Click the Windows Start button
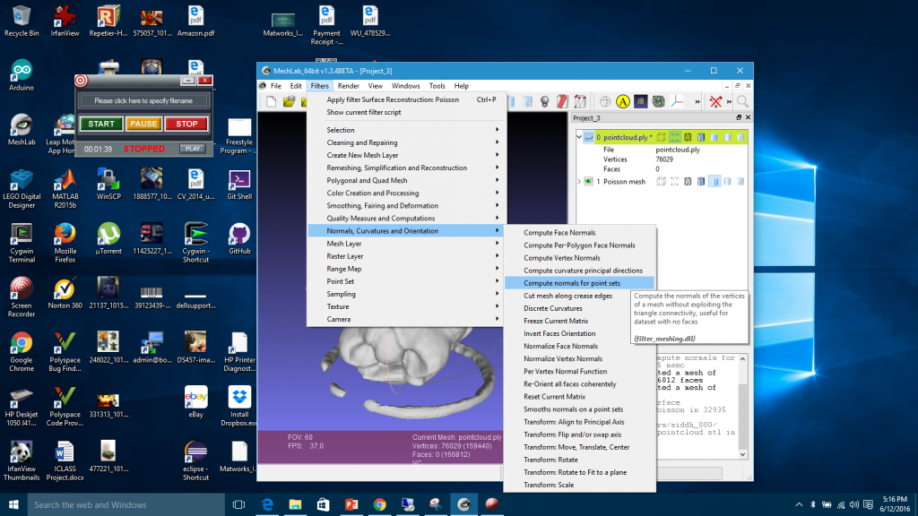The width and height of the screenshot is (918, 516). [x=13, y=504]
